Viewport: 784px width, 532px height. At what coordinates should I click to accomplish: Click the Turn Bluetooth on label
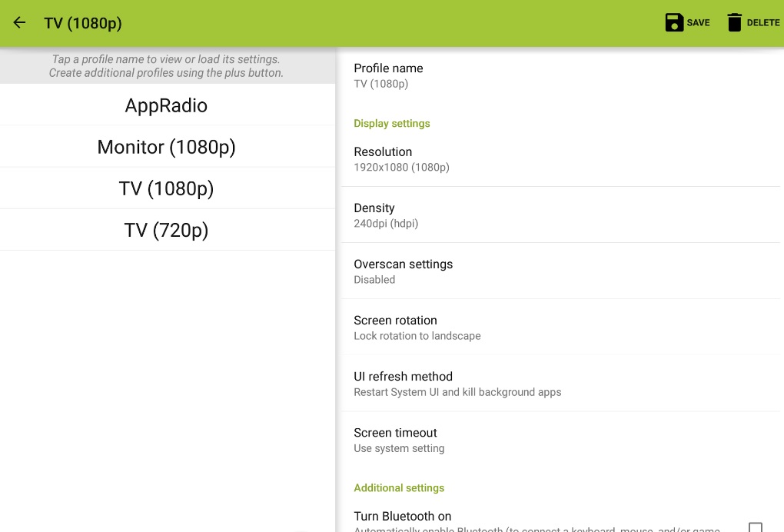pyautogui.click(x=403, y=516)
